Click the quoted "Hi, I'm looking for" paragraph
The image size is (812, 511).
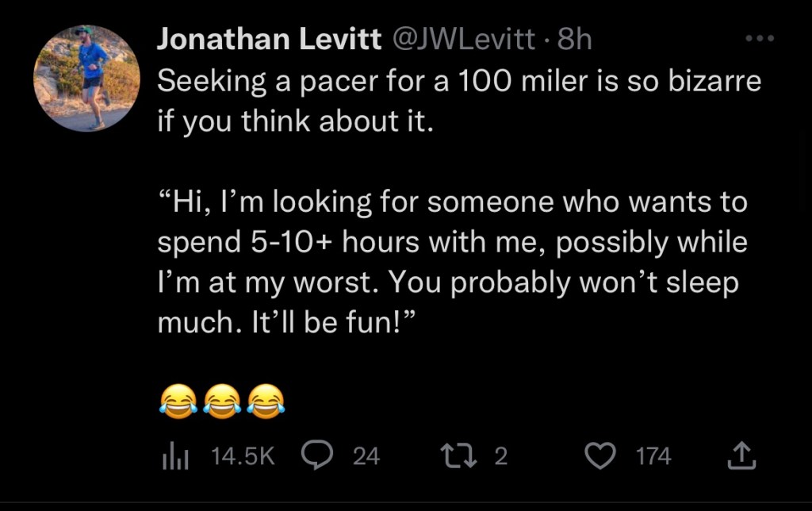452,243
